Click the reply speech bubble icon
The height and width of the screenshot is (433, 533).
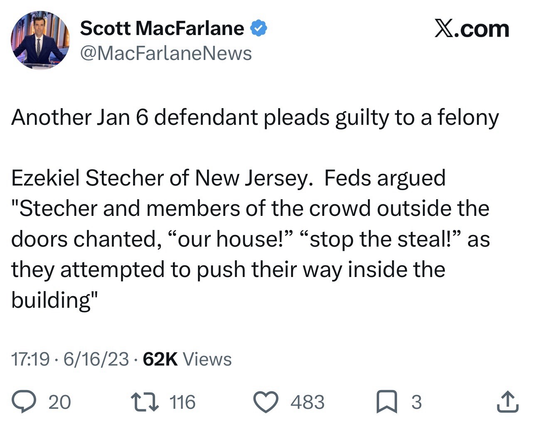(x=24, y=402)
